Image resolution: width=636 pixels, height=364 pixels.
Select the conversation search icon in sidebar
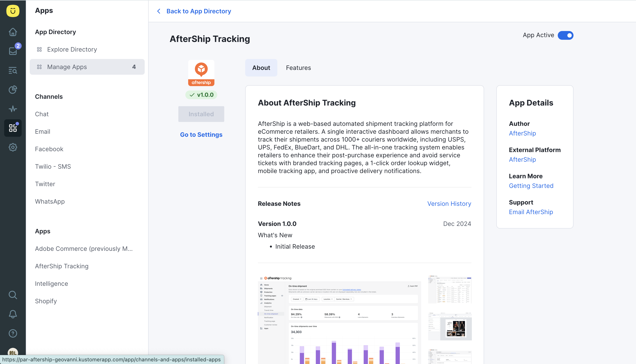pos(13,70)
